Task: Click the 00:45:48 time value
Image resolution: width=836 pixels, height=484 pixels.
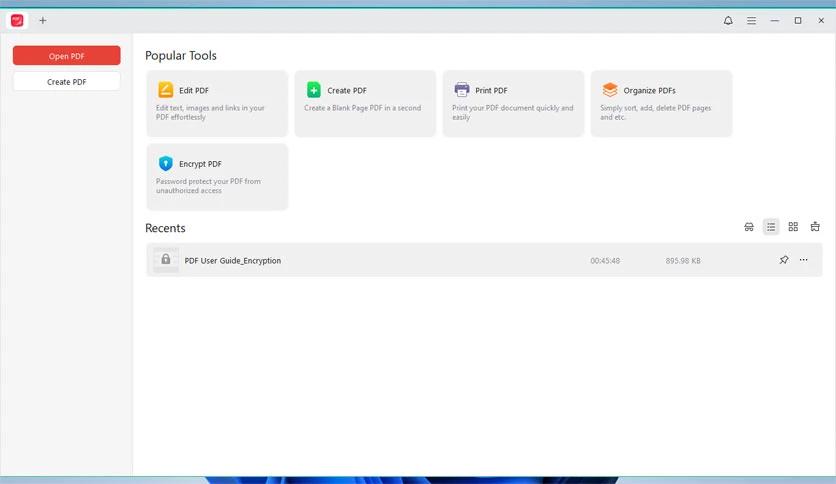Action: [x=605, y=261]
